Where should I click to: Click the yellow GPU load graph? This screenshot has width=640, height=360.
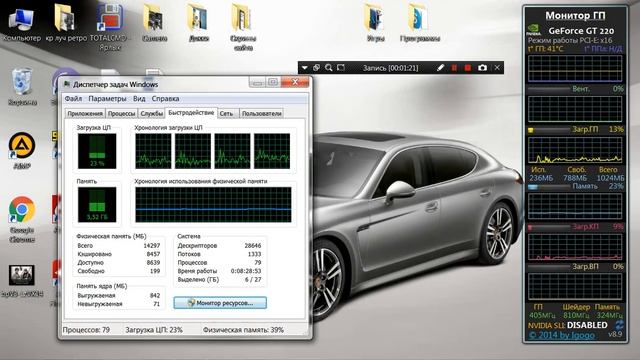[576, 150]
